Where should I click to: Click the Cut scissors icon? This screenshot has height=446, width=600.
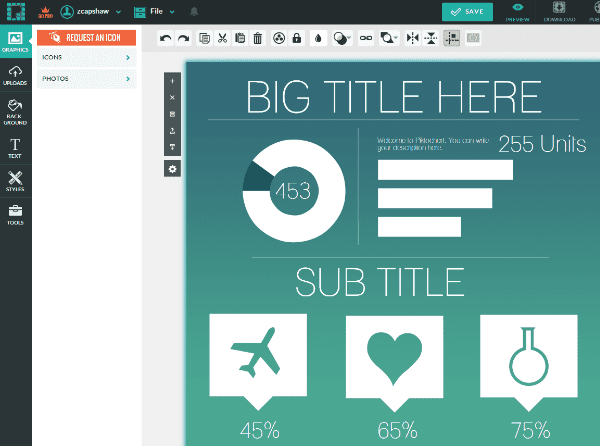(222, 38)
